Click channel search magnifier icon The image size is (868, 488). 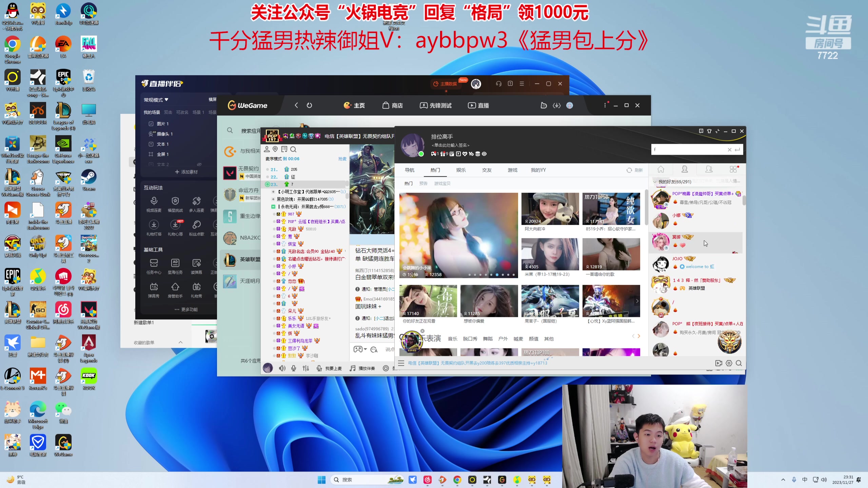click(293, 149)
